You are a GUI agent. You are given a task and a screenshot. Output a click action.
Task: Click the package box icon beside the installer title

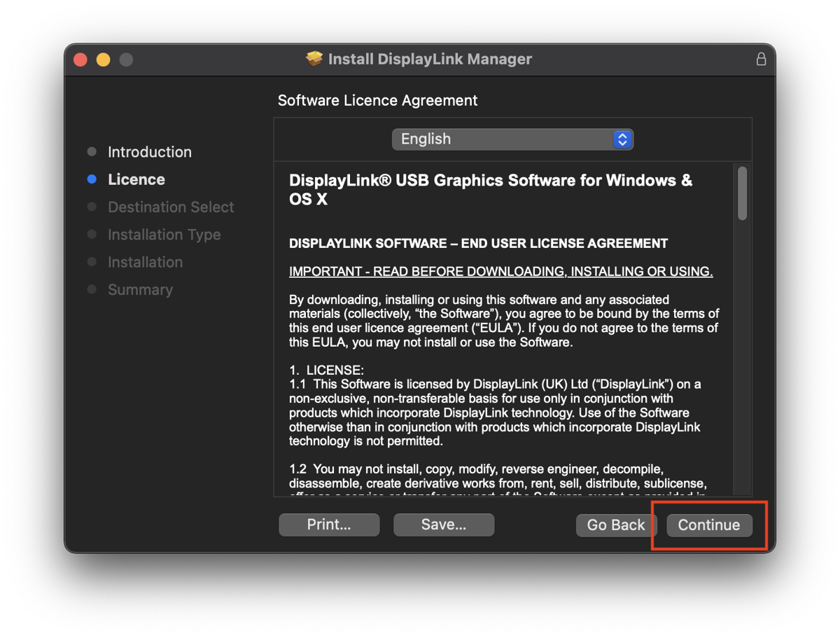click(x=315, y=59)
